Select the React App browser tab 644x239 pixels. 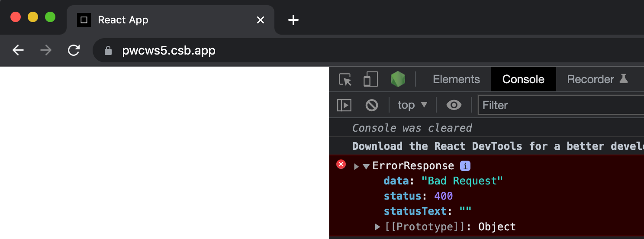pos(171,20)
